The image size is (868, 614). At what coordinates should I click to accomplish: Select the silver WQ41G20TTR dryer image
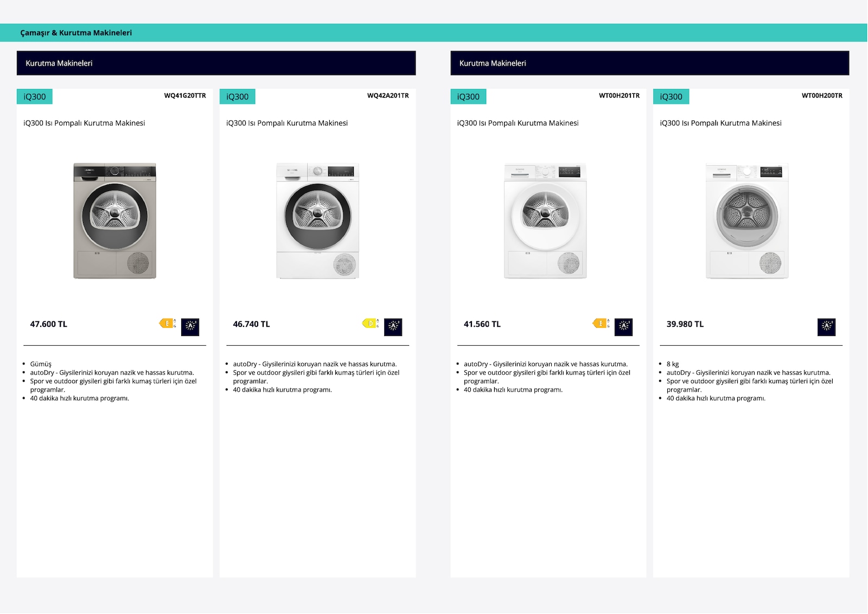click(115, 221)
